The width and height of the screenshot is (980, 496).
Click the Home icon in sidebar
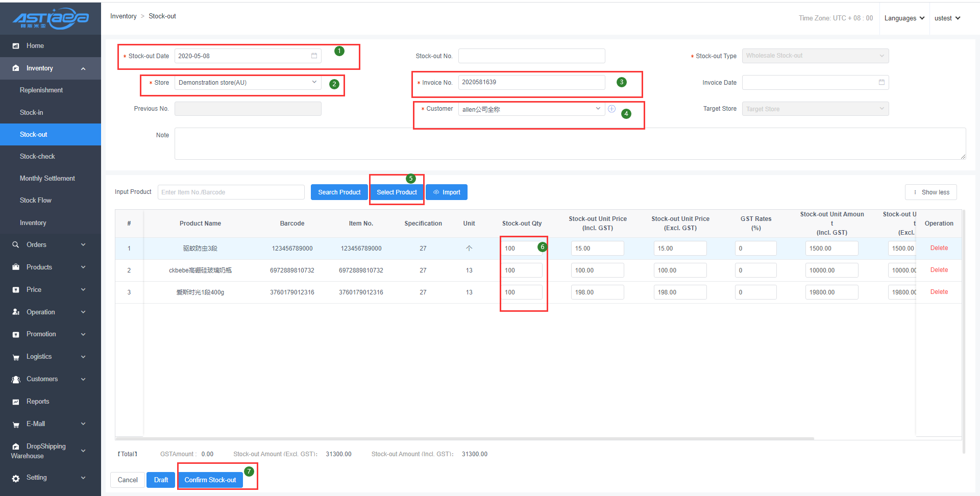[16, 46]
